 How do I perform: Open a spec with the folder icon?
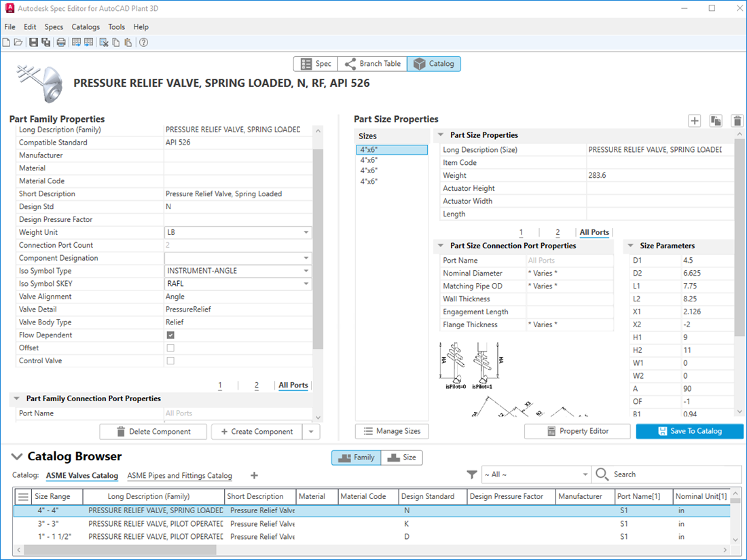click(18, 42)
